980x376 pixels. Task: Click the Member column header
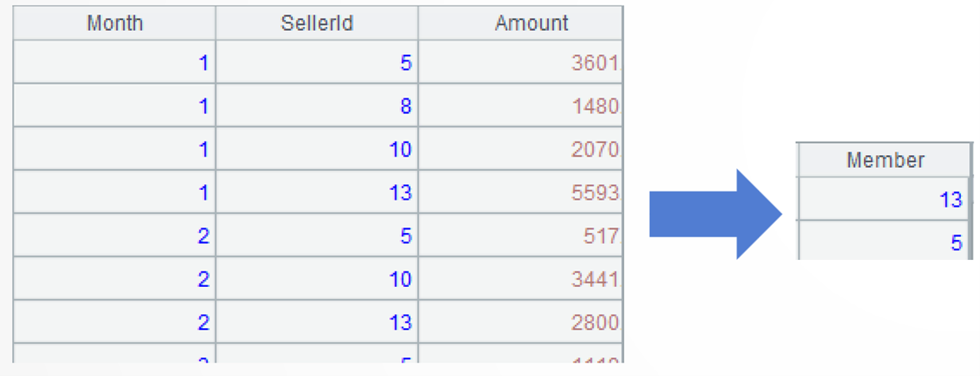click(x=885, y=161)
